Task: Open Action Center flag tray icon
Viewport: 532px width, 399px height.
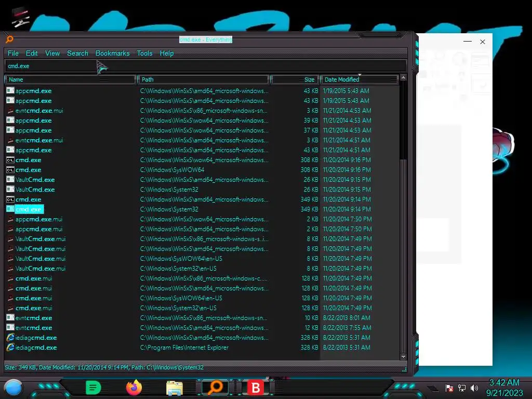Action: coord(449,388)
